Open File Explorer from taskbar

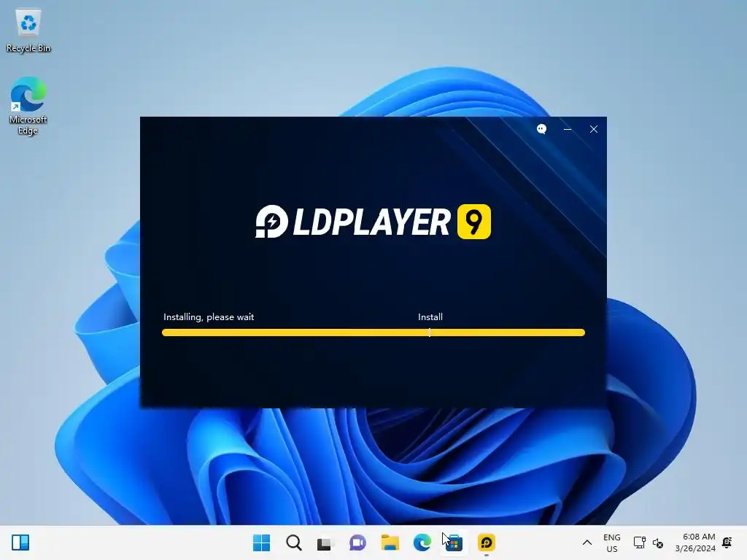(x=390, y=542)
